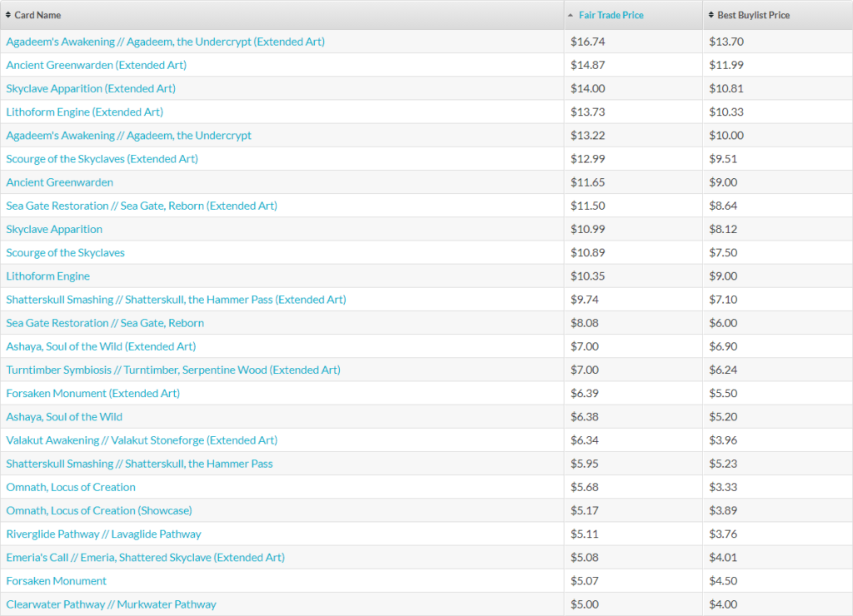Open the regular Forsaken Monument link

pos(56,580)
